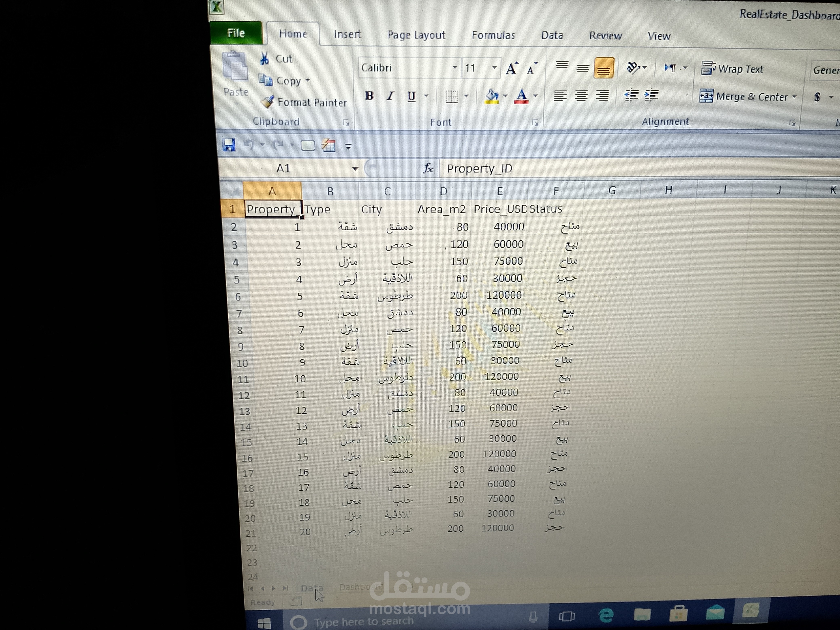This screenshot has height=630, width=840.
Task: Center text horizontally
Action: [x=581, y=96]
